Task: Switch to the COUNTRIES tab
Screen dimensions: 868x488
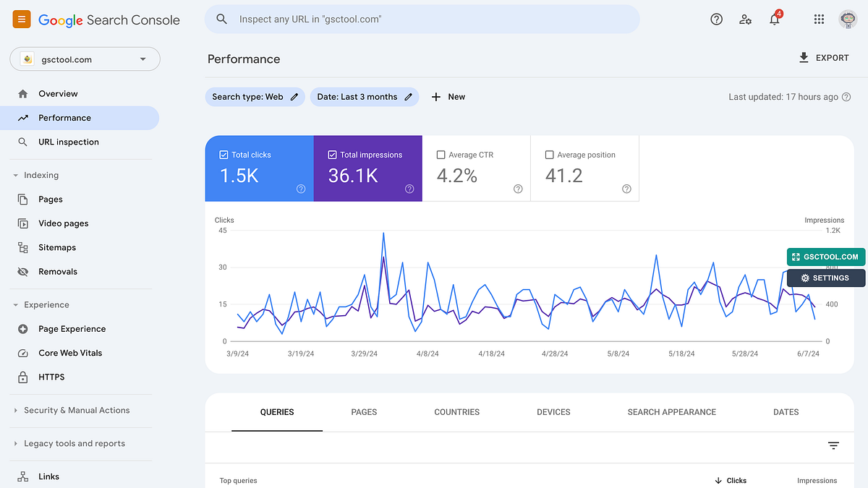Action: coord(456,412)
